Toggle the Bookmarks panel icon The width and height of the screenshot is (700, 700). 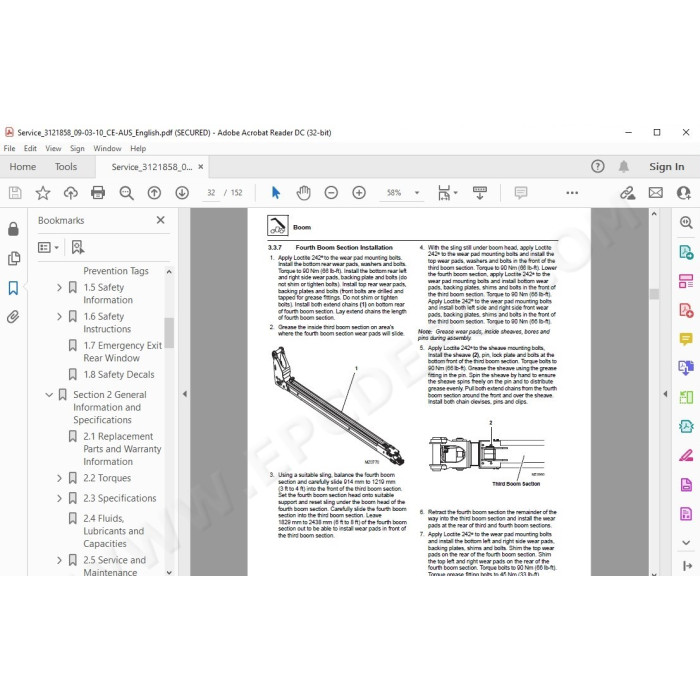point(13,288)
